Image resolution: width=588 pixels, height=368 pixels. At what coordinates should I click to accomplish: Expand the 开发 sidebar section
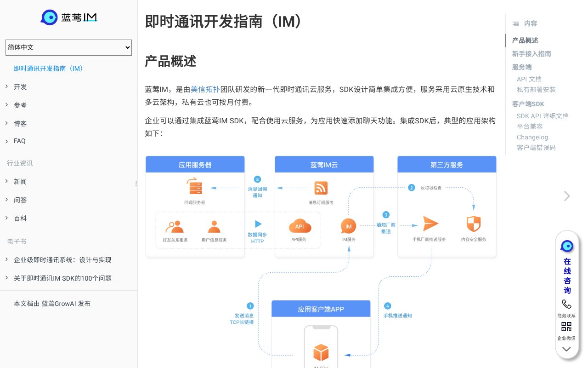pos(20,87)
